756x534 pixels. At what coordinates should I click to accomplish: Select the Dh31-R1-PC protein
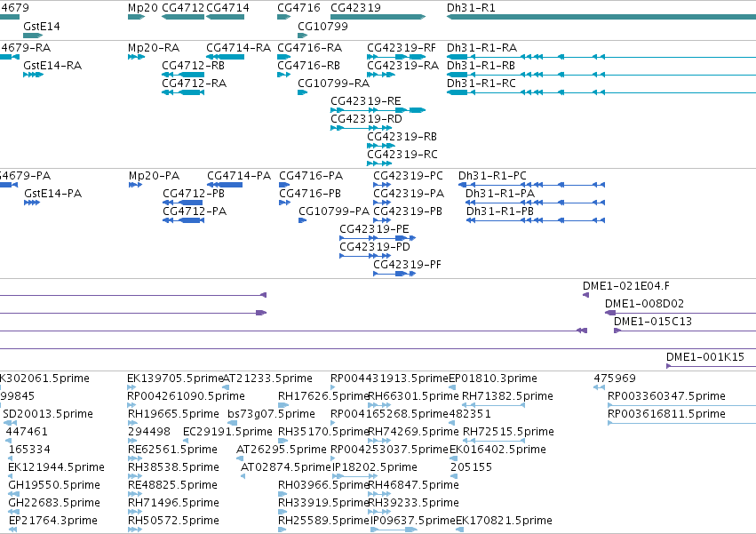pos(492,176)
